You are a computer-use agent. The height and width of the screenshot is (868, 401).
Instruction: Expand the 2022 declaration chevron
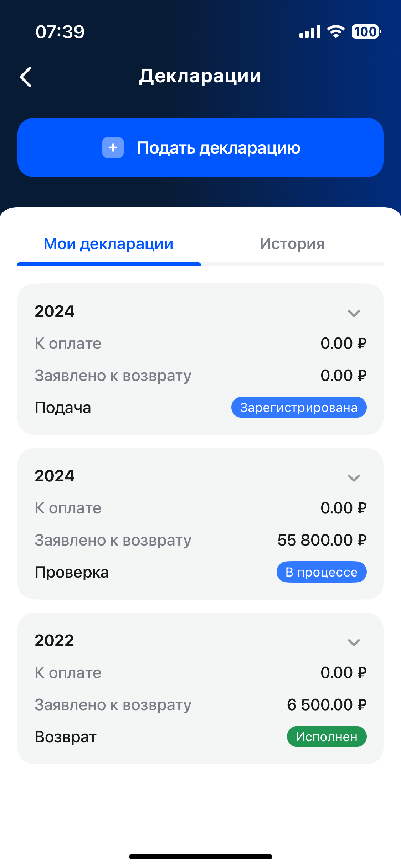pos(354,642)
